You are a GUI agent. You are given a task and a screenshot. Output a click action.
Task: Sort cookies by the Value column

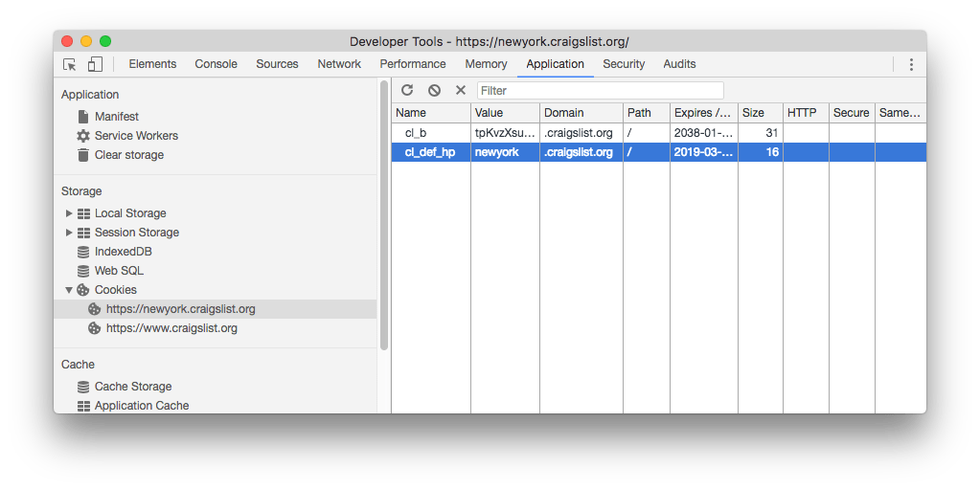(505, 113)
